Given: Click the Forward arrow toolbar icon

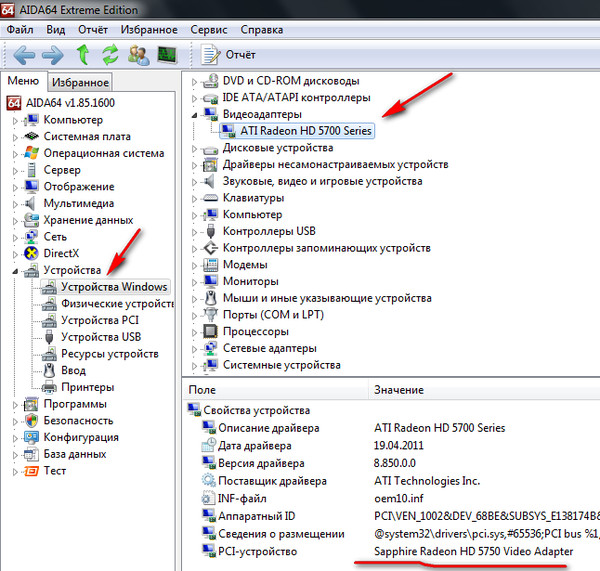Looking at the screenshot, I should [52, 55].
